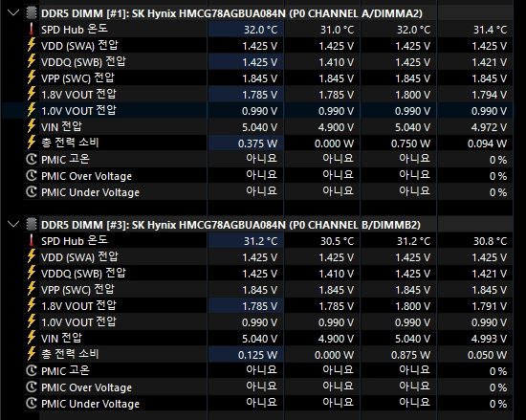Select the SPD Hub 온도 row of DIMM #1
The height and width of the screenshot is (420, 526).
(269, 30)
